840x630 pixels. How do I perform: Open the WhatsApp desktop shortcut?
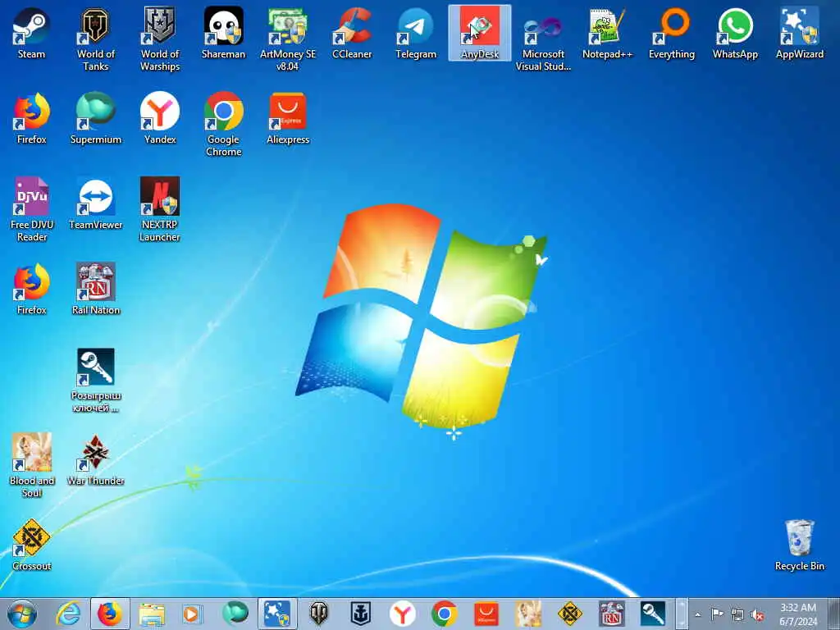(x=735, y=33)
